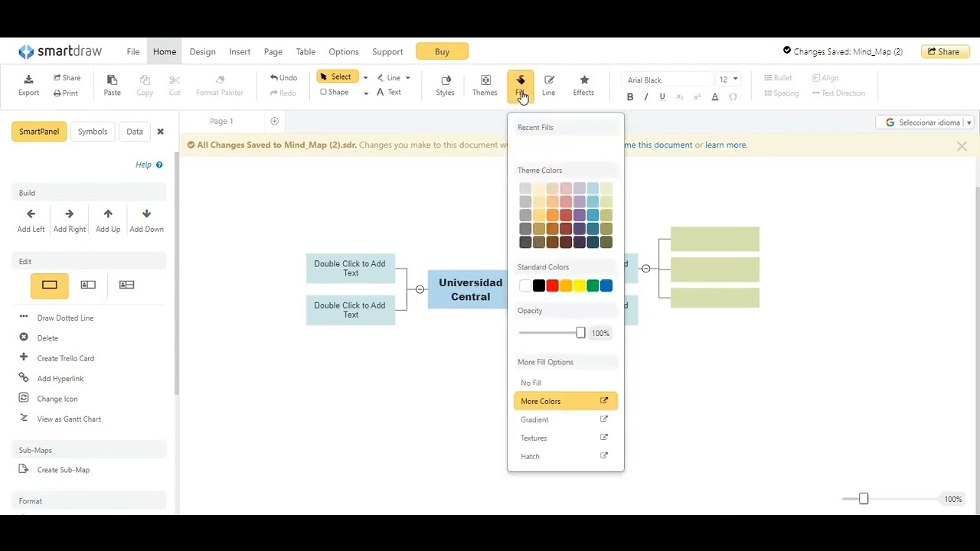The width and height of the screenshot is (980, 551).
Task: Choose Textures fill option
Action: pyautogui.click(x=566, y=438)
